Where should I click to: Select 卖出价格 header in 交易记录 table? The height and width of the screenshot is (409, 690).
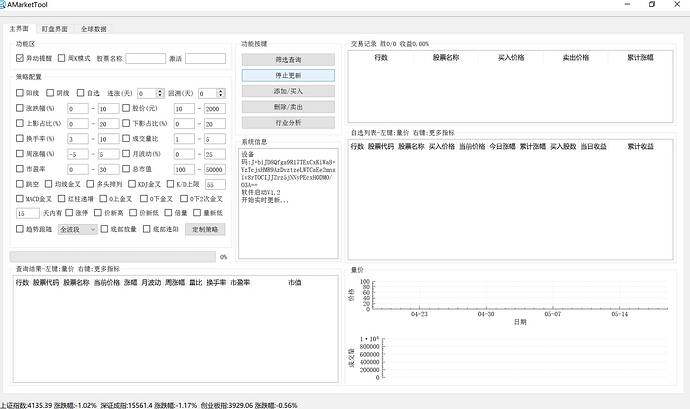[x=576, y=58]
